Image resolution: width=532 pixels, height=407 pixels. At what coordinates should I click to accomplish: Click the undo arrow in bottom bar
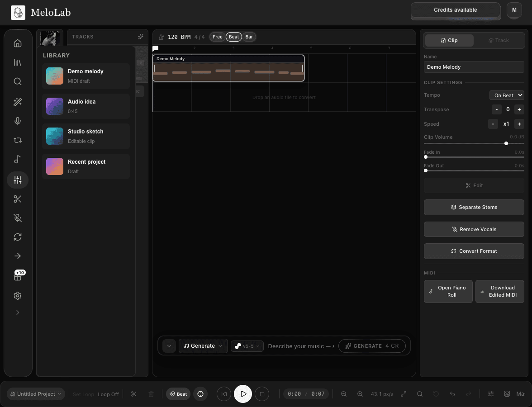click(452, 394)
